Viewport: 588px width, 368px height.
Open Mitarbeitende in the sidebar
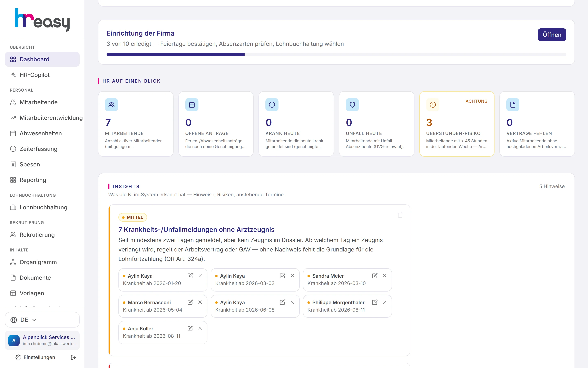point(42,102)
